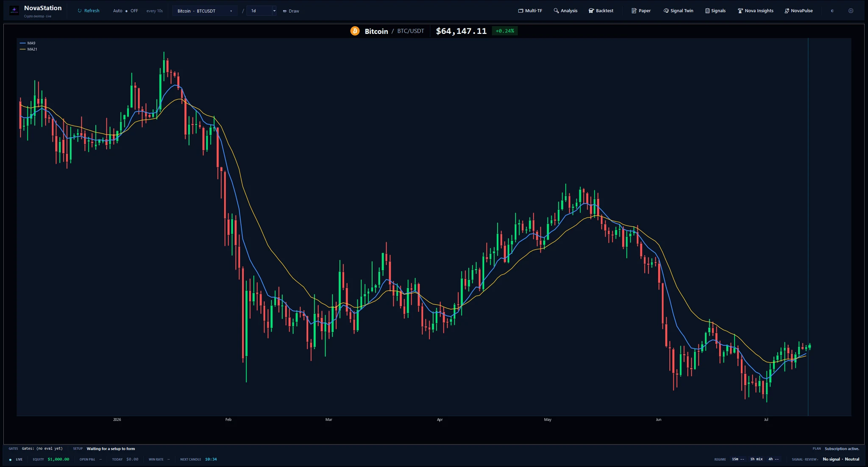
Task: Click the +0.24% change badge
Action: click(x=505, y=31)
